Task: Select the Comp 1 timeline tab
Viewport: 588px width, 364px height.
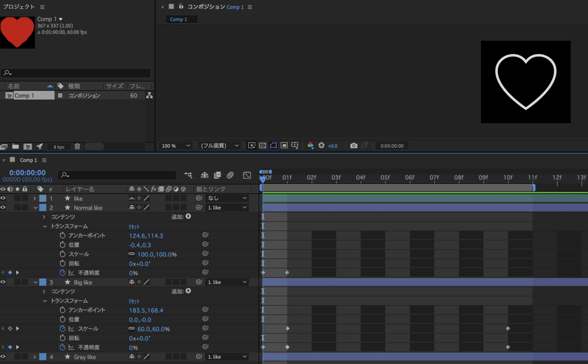Action: (x=28, y=160)
